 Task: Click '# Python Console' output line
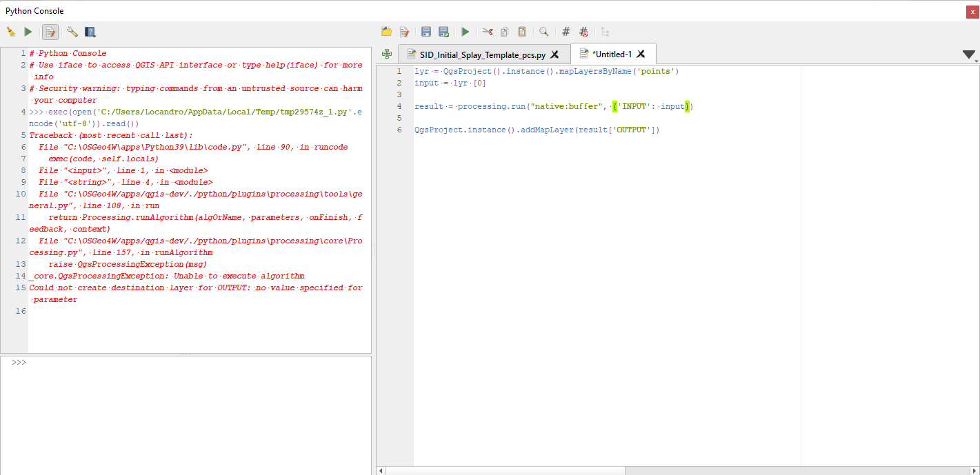[x=68, y=53]
